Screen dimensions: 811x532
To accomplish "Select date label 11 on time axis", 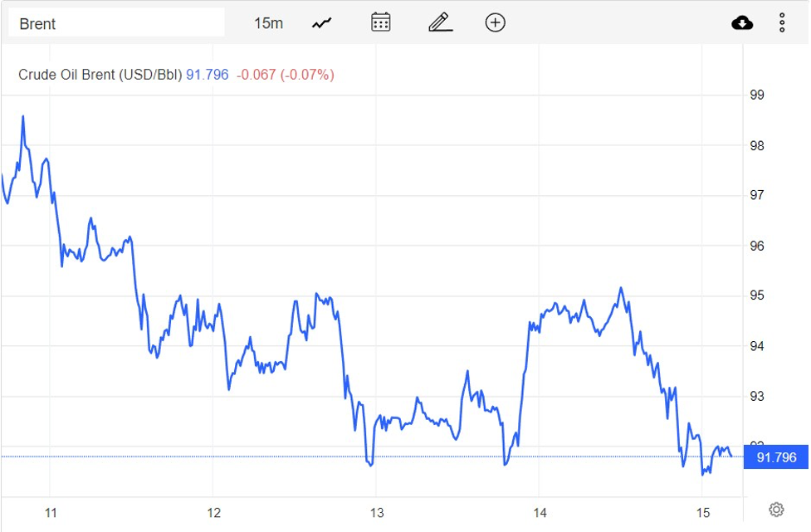I will [51, 512].
